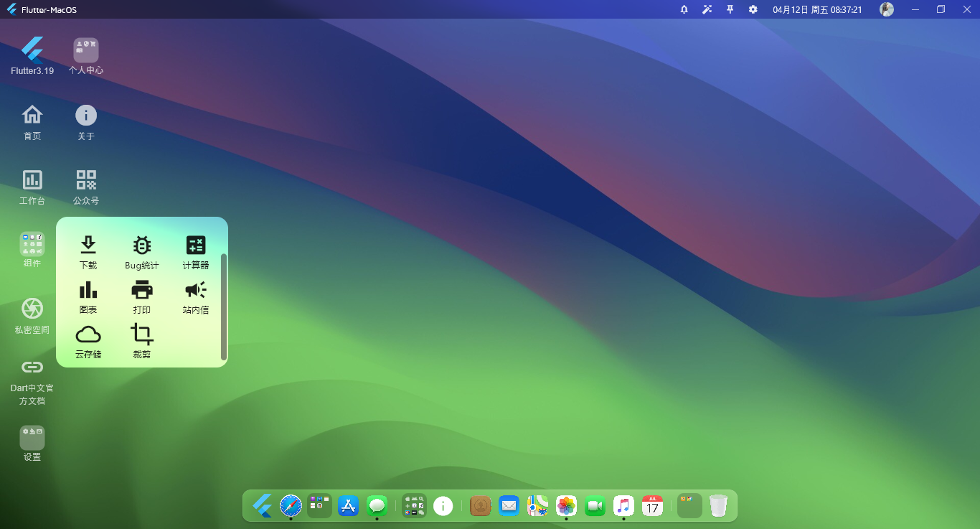Open Messages from the dock
980x529 pixels.
377,506
